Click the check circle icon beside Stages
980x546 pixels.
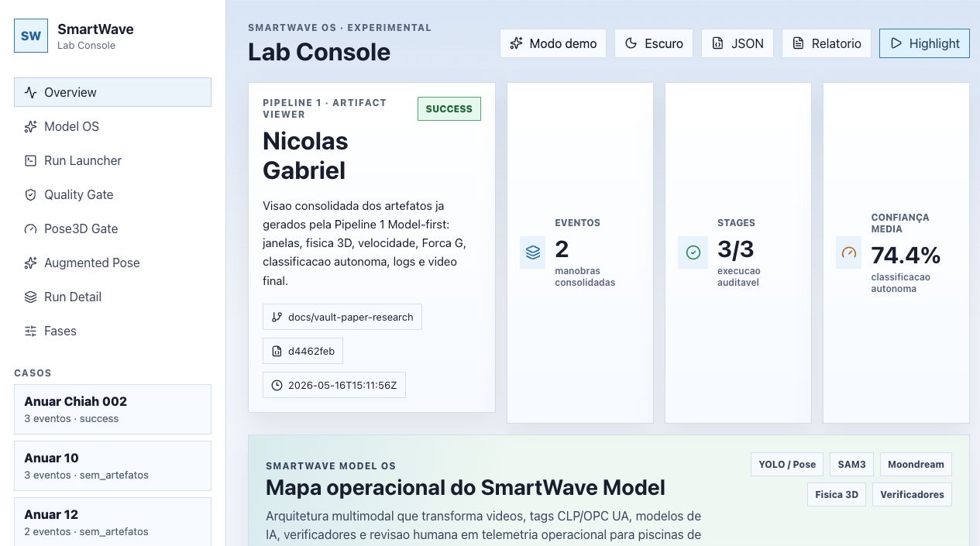(693, 252)
